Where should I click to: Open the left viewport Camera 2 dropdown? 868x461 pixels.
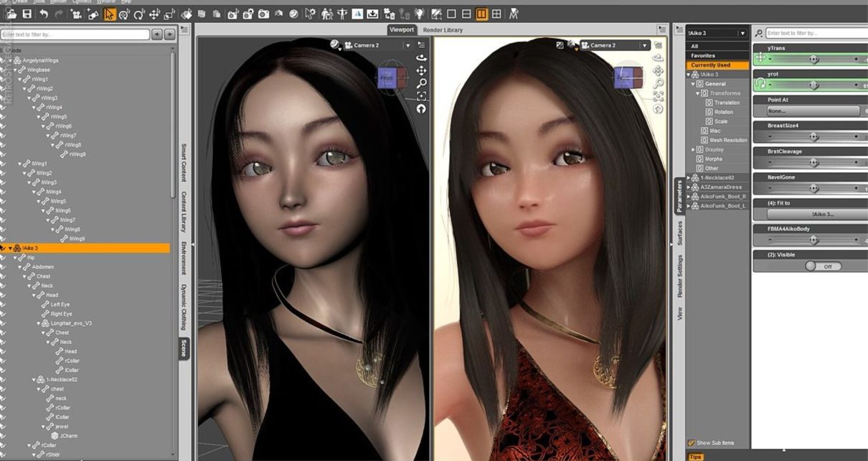[x=407, y=45]
